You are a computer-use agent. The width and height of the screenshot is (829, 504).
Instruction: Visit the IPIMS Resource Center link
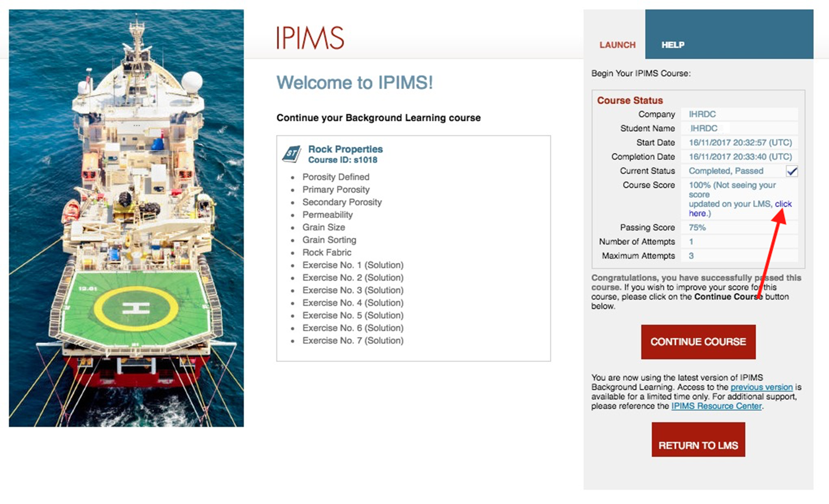[716, 406]
